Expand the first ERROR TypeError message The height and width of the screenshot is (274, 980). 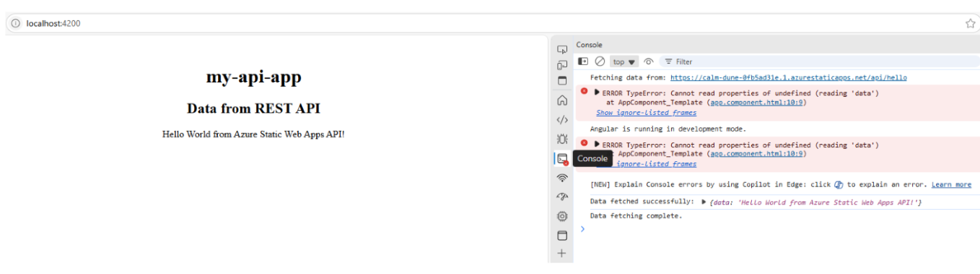pos(597,93)
